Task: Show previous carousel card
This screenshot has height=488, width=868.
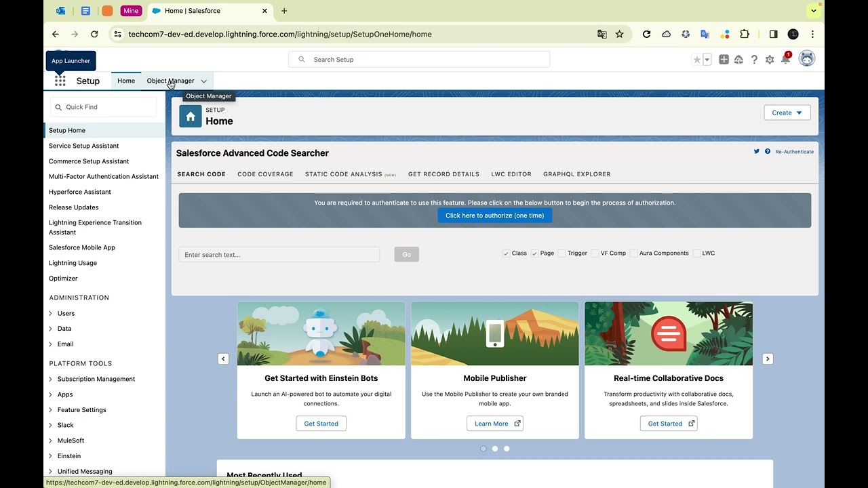Action: pyautogui.click(x=223, y=359)
